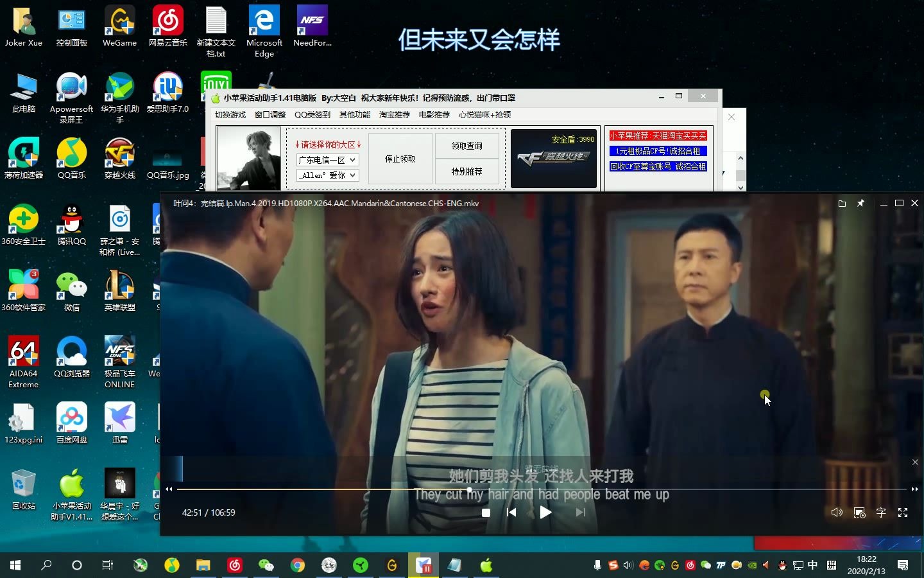Screen dimensions: 924x578
Task: Stop video playback with the square button
Action: (x=486, y=512)
